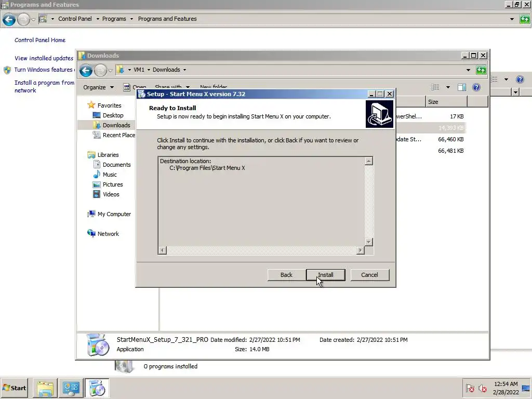The image size is (532, 399).
Task: Click the scroll down arrow in destination box
Action: (x=369, y=242)
